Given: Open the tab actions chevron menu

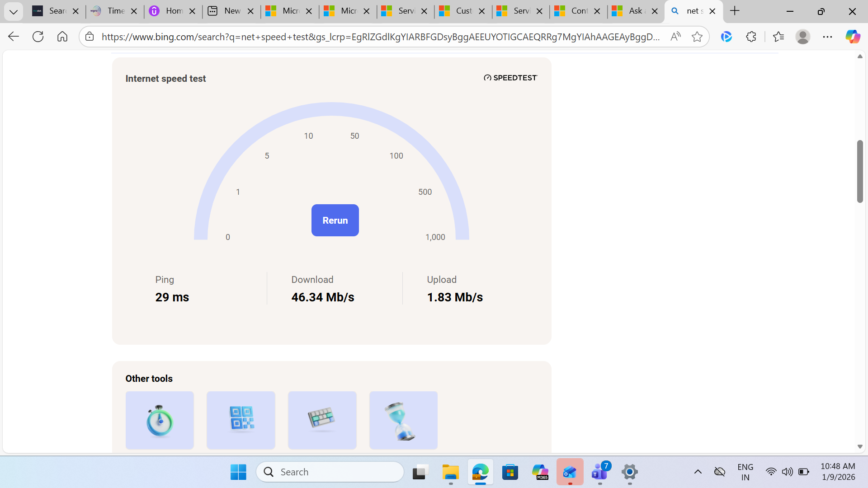Looking at the screenshot, I should tap(14, 11).
